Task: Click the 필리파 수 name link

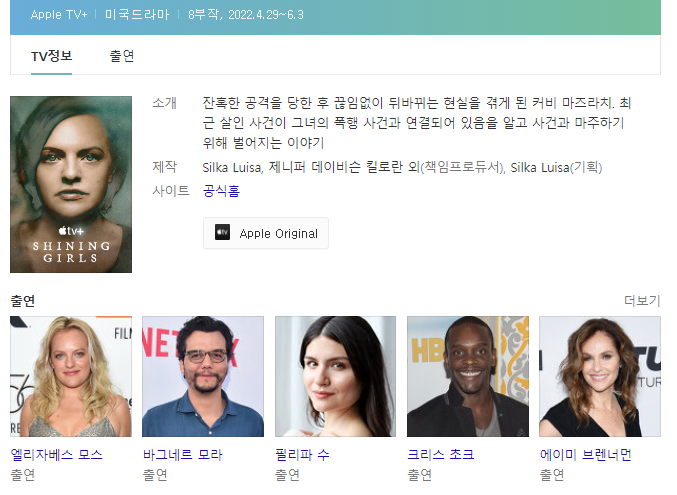Action: point(302,454)
